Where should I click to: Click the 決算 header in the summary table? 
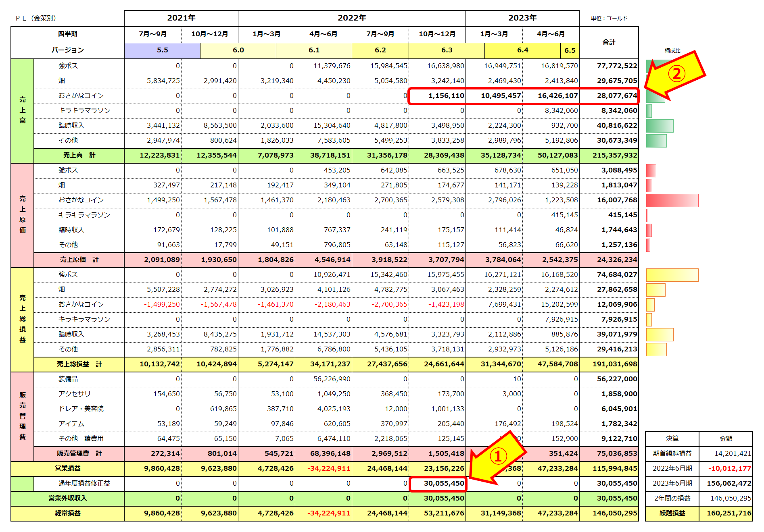(672, 439)
